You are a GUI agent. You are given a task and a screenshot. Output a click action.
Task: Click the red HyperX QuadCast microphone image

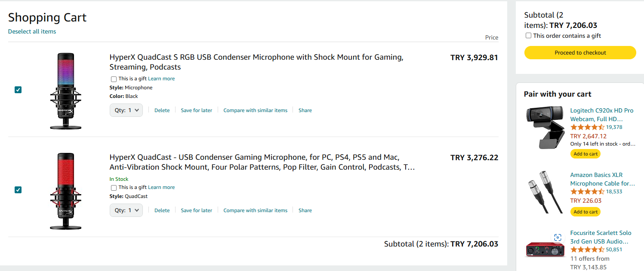pyautogui.click(x=66, y=191)
